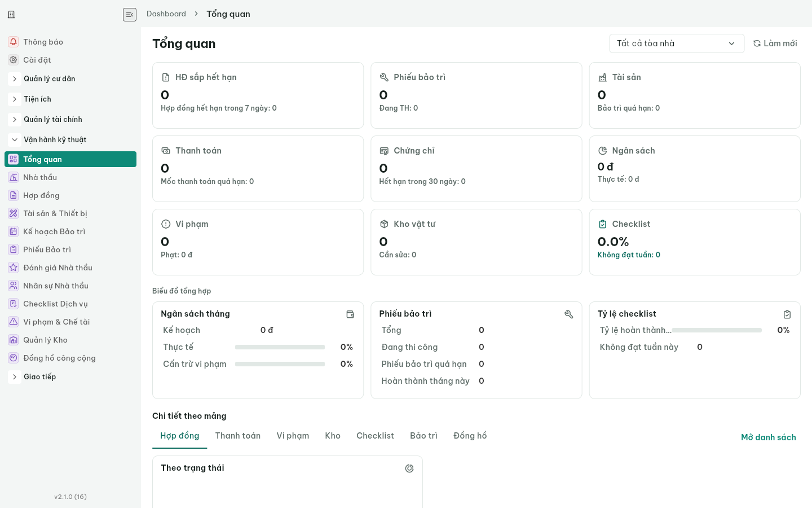Click the Phiếu Bảo trì clipboard icon

coord(14,249)
